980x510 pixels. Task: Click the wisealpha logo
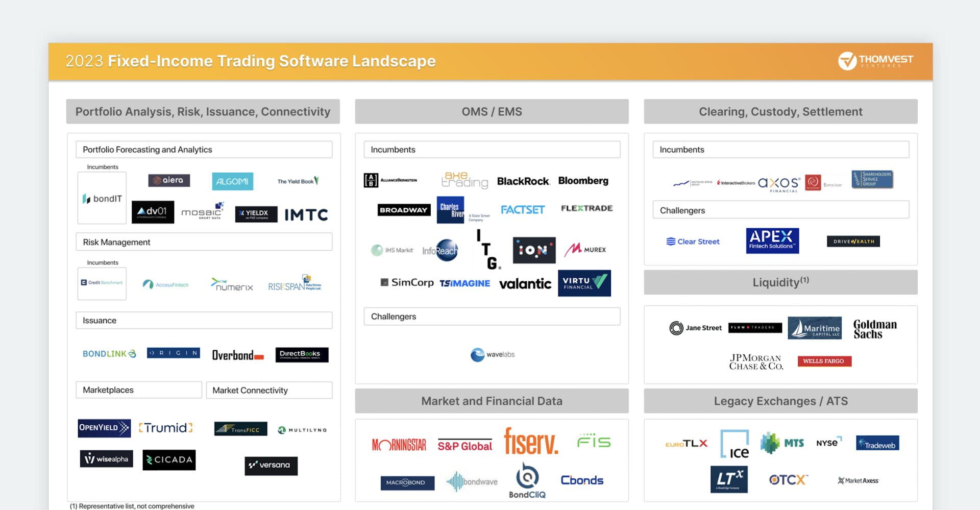(106, 459)
